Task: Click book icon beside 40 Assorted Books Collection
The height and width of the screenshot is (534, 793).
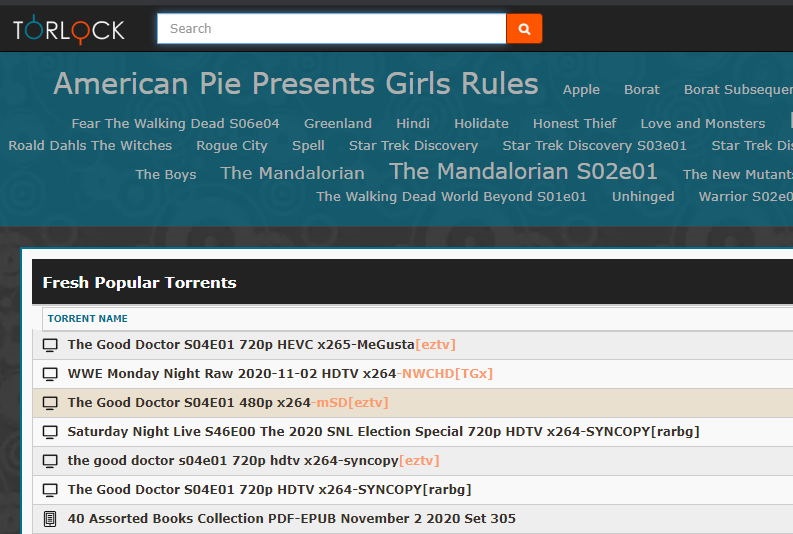Action: pos(50,519)
